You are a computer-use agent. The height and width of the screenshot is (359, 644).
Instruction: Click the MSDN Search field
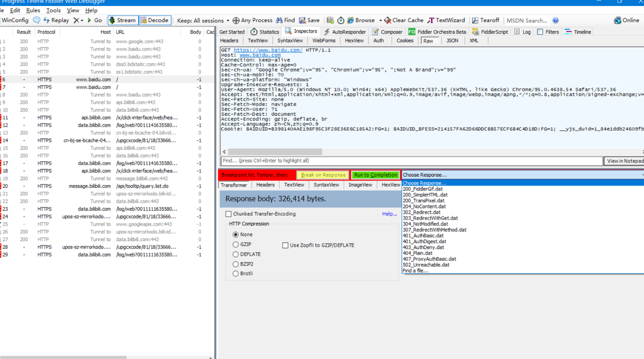point(527,20)
